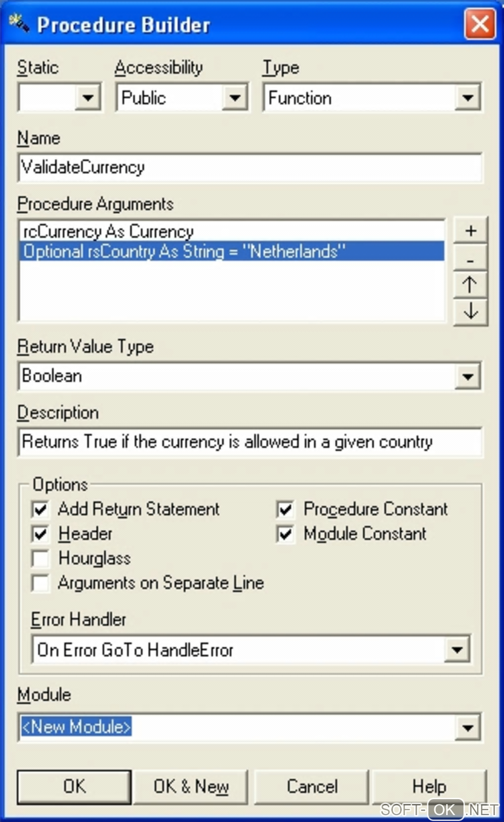Expand the Return Value Type dropdown

point(467,377)
